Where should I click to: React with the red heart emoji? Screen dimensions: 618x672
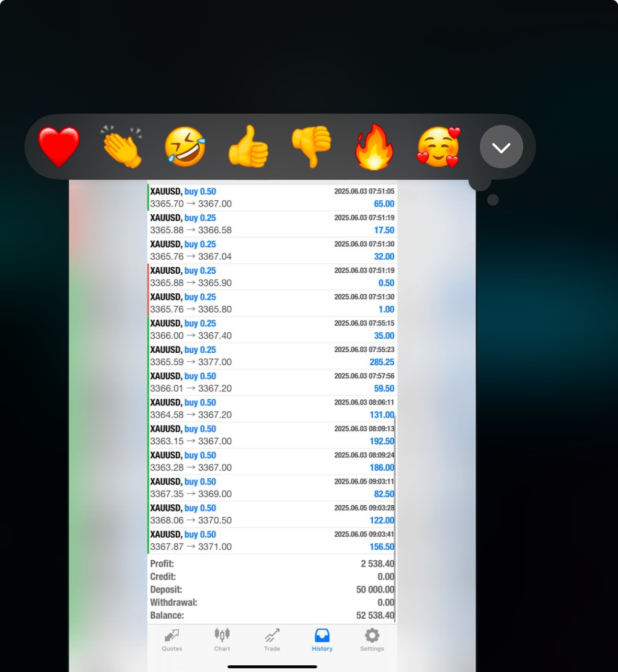click(59, 147)
